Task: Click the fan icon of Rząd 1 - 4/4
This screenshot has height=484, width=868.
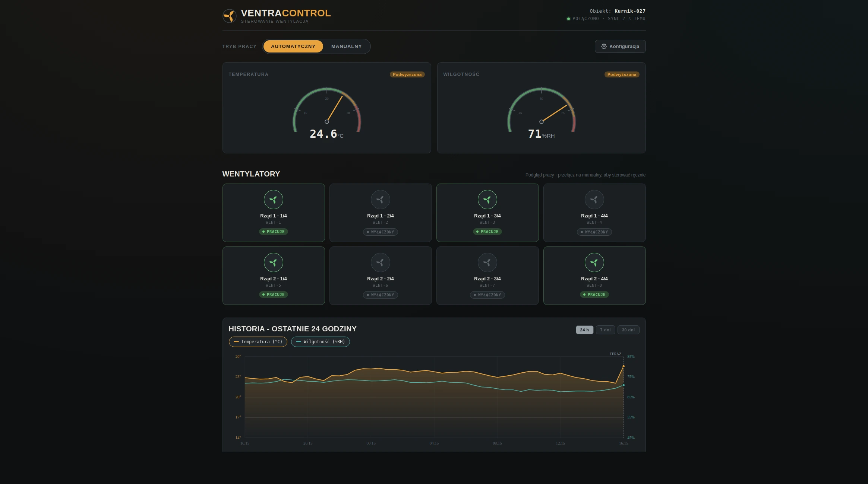Action: [x=594, y=200]
